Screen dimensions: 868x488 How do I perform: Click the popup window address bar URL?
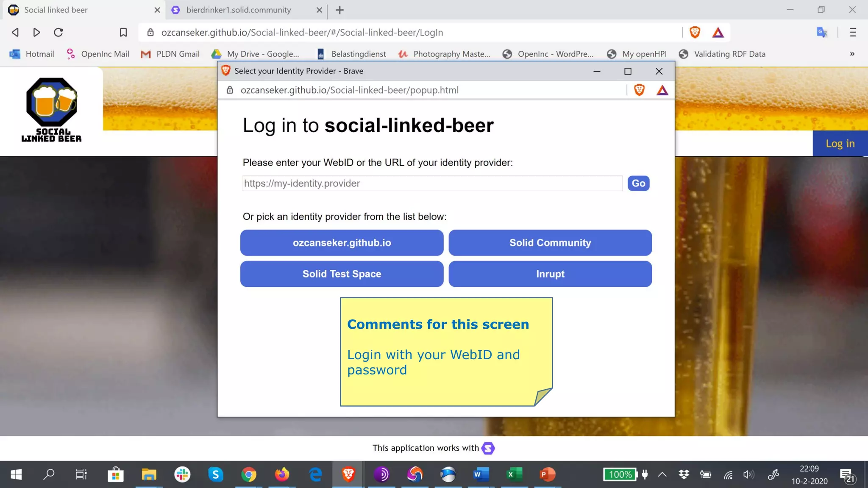click(349, 90)
